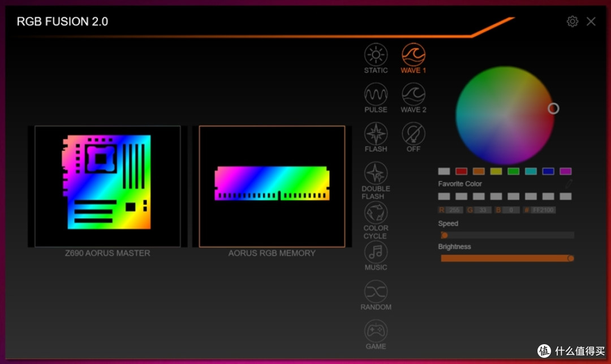Select the Pulse lighting mode

(376, 94)
